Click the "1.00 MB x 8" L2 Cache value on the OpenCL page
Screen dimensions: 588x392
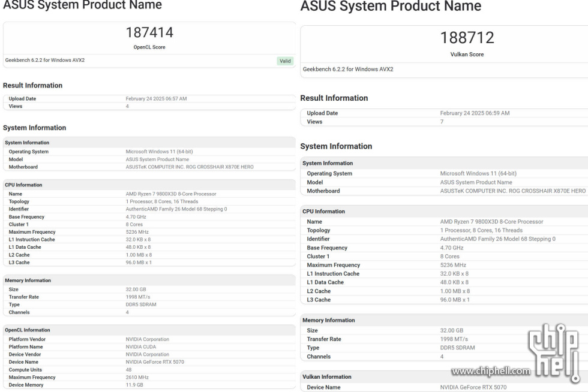point(139,255)
